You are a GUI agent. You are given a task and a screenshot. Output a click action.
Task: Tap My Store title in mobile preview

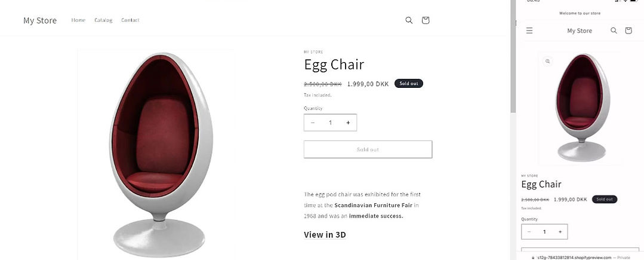click(580, 30)
